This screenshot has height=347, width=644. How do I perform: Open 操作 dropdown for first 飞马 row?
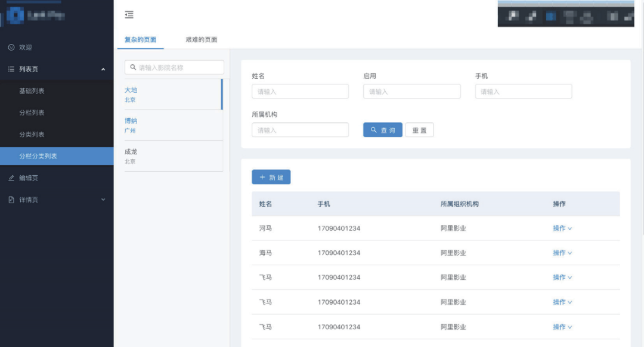click(x=562, y=278)
